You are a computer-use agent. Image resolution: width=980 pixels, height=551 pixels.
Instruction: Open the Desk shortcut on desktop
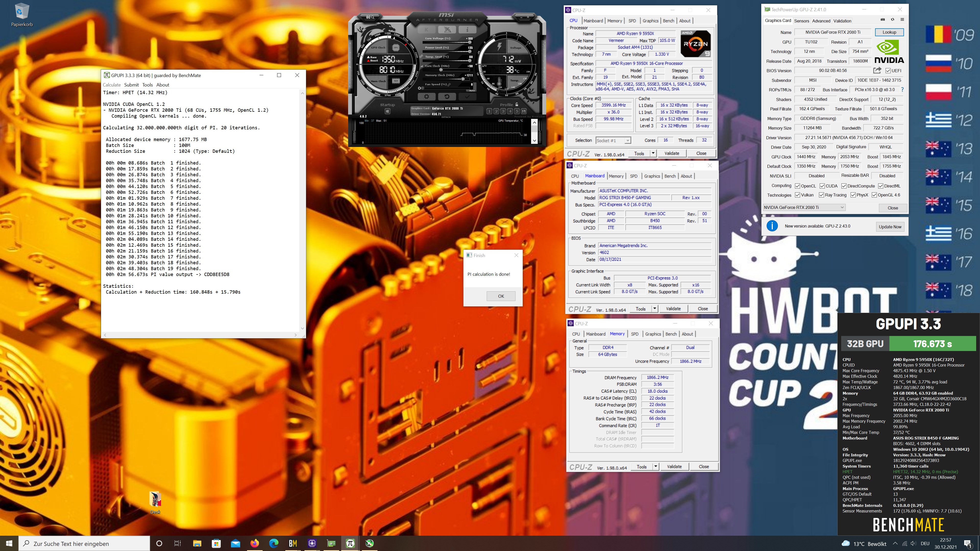(155, 503)
